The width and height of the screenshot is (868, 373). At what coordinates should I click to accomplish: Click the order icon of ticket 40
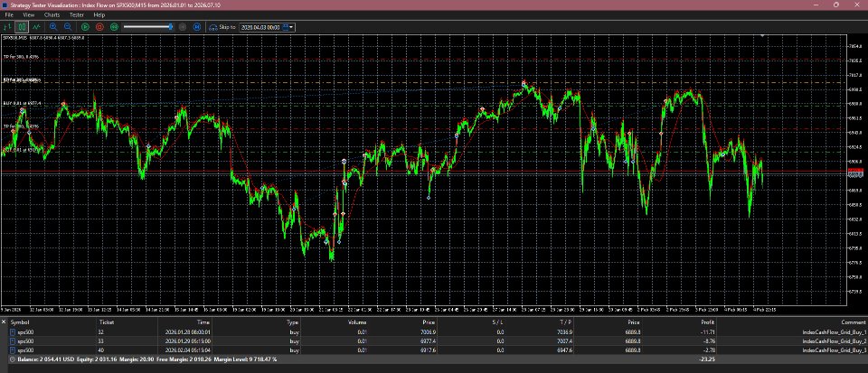pyautogui.click(x=12, y=350)
